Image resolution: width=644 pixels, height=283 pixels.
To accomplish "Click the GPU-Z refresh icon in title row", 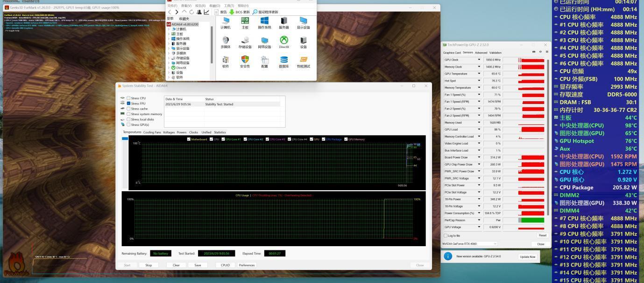I will 541,52.
